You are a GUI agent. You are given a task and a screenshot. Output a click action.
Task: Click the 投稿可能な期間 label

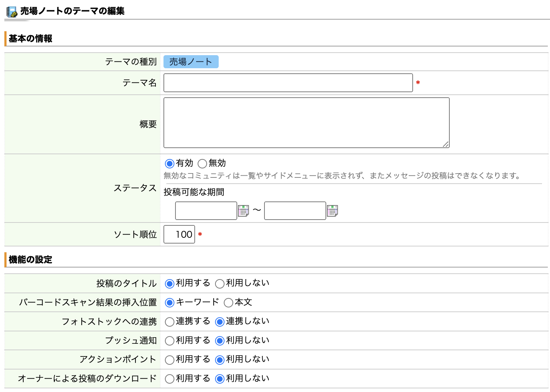(194, 192)
